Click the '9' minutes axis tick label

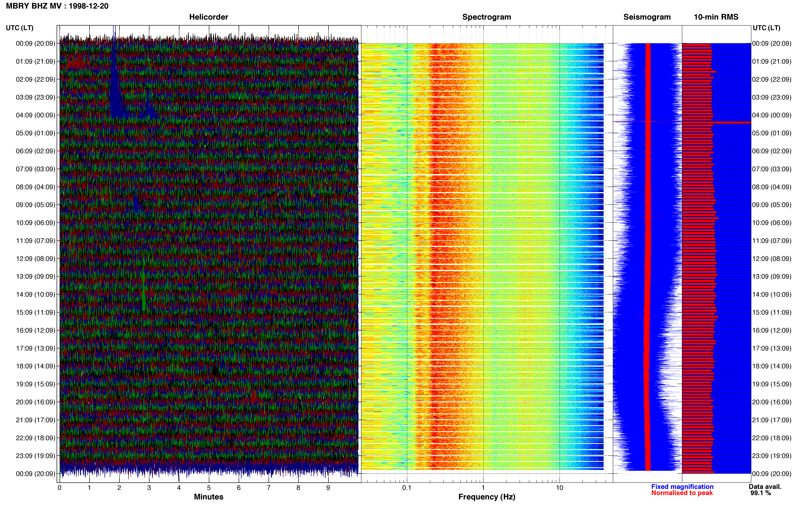tap(328, 488)
